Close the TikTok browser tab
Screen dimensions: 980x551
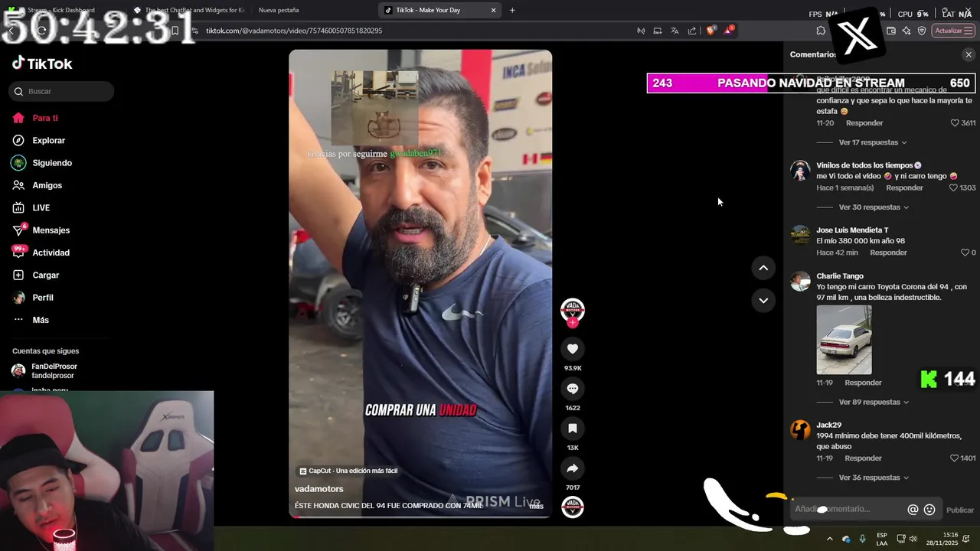[x=494, y=10]
